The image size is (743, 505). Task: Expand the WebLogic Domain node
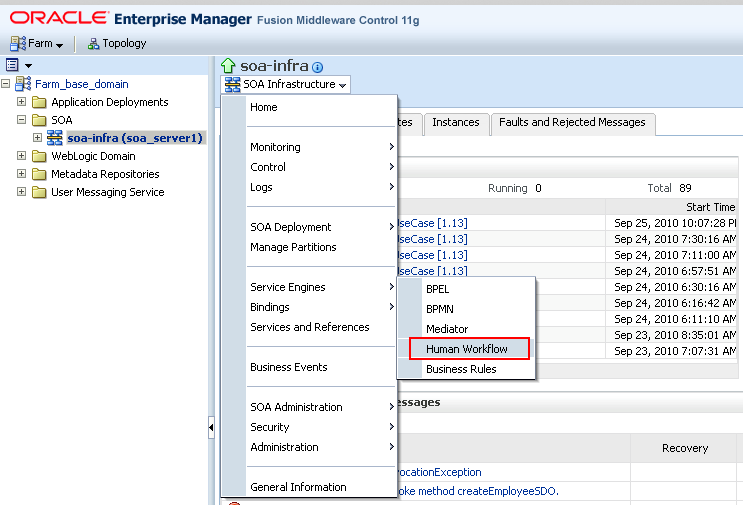click(21, 156)
